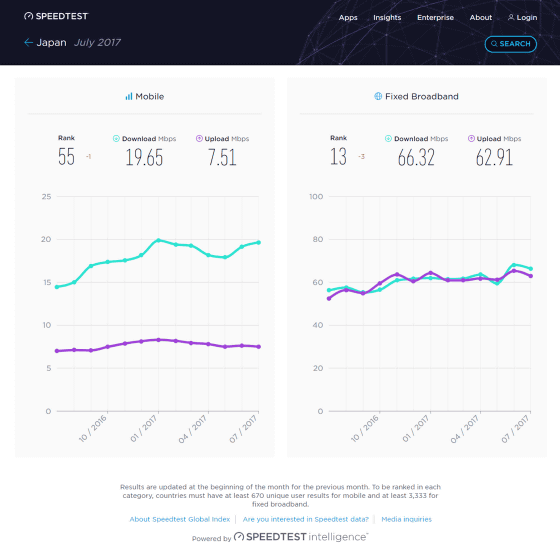
Task: Open the Enterprise menu
Action: pyautogui.click(x=435, y=17)
